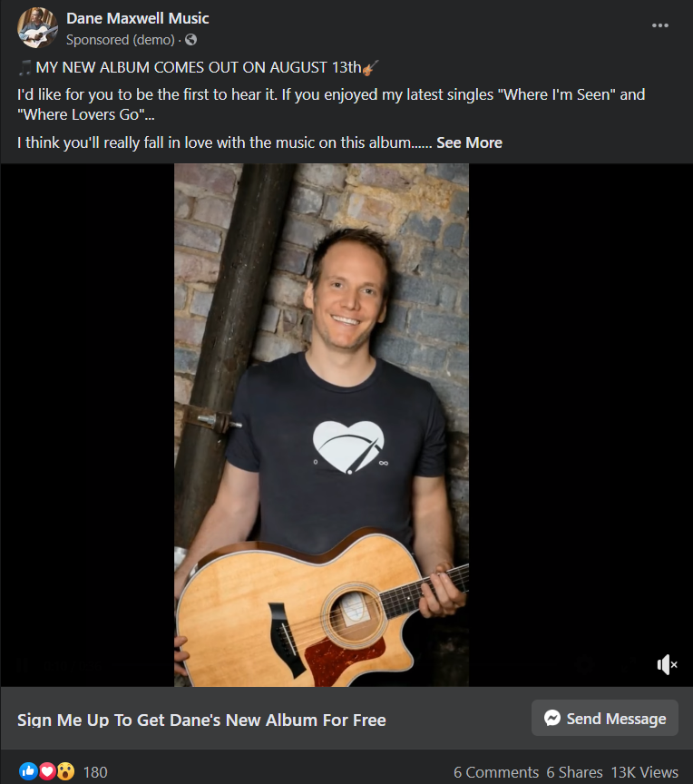Open the Dane Maxwell Music page name link
Screen dimensions: 693x784
[137, 18]
